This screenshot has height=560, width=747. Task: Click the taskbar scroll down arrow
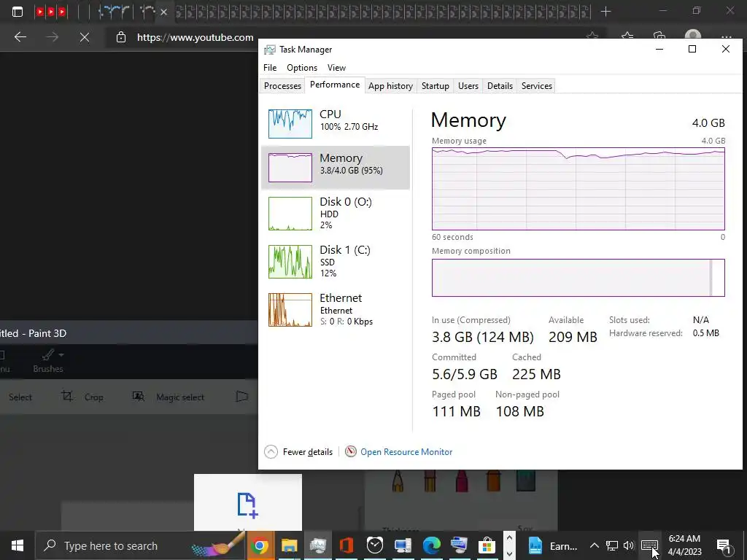pyautogui.click(x=509, y=553)
